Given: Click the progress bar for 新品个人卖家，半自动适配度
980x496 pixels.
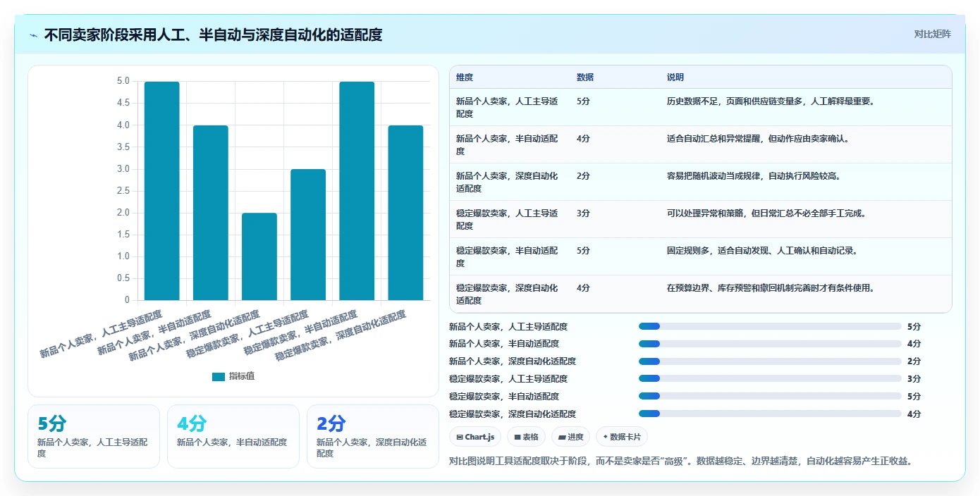Looking at the screenshot, I should [x=770, y=344].
